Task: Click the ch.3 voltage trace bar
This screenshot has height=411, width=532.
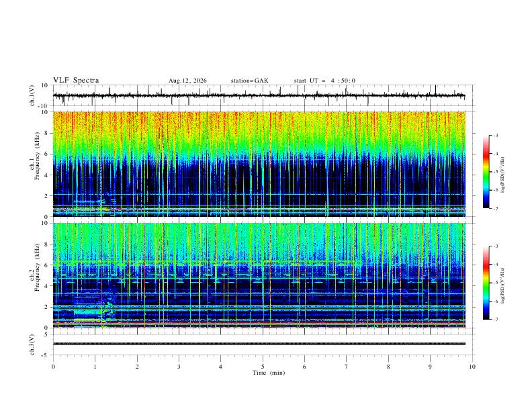Action: [259, 344]
